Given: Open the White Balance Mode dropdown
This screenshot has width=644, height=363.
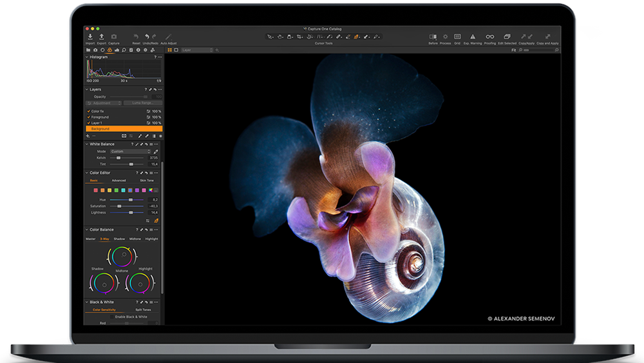Looking at the screenshot, I should click(130, 152).
